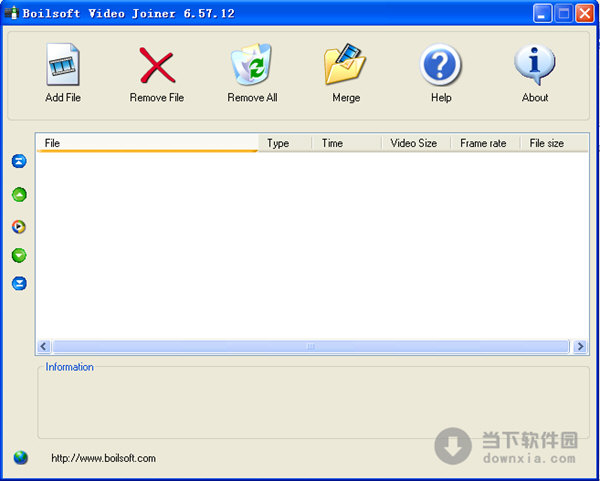Image resolution: width=600 pixels, height=481 pixels.
Task: Click the left arrow of horizontal scrollbar
Action: click(44, 347)
